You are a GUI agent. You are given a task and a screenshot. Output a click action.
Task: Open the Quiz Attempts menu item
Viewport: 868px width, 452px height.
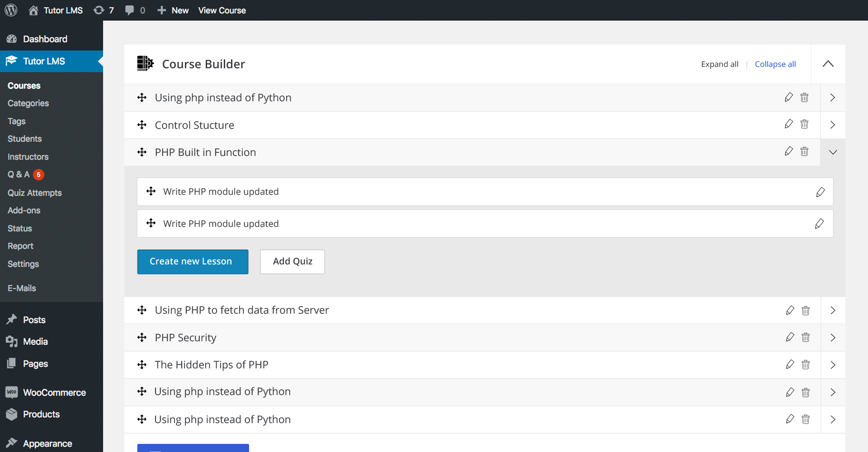coord(34,193)
